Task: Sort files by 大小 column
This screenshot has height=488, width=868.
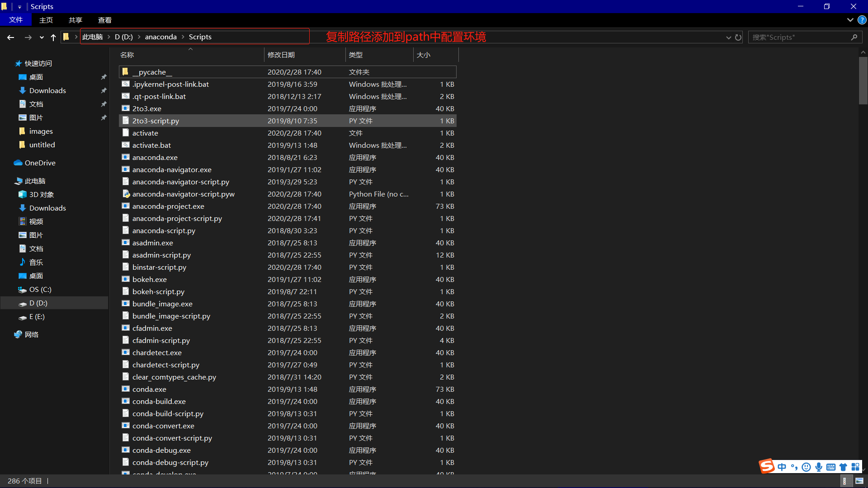Action: [x=436, y=55]
